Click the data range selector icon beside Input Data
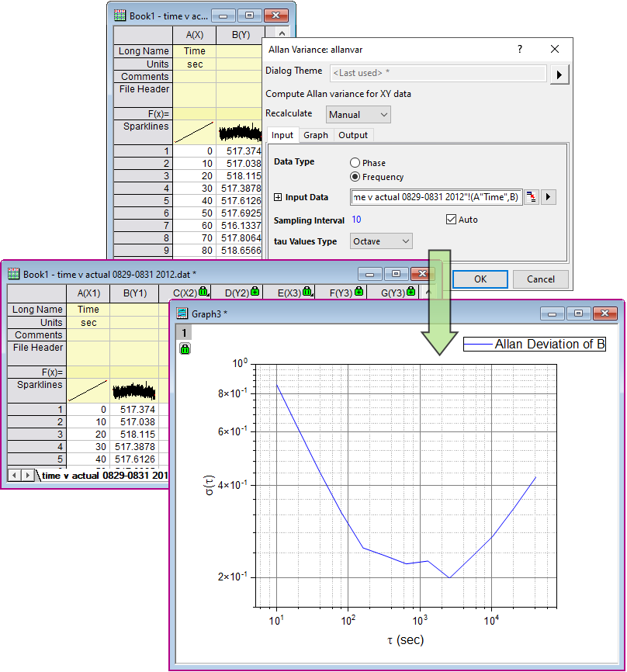This screenshot has height=672, width=627. point(532,198)
